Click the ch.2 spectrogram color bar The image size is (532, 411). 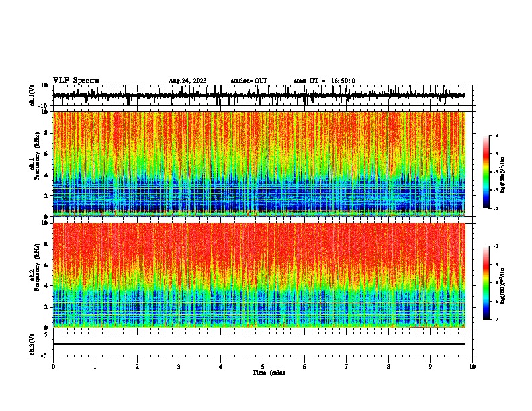pos(486,283)
